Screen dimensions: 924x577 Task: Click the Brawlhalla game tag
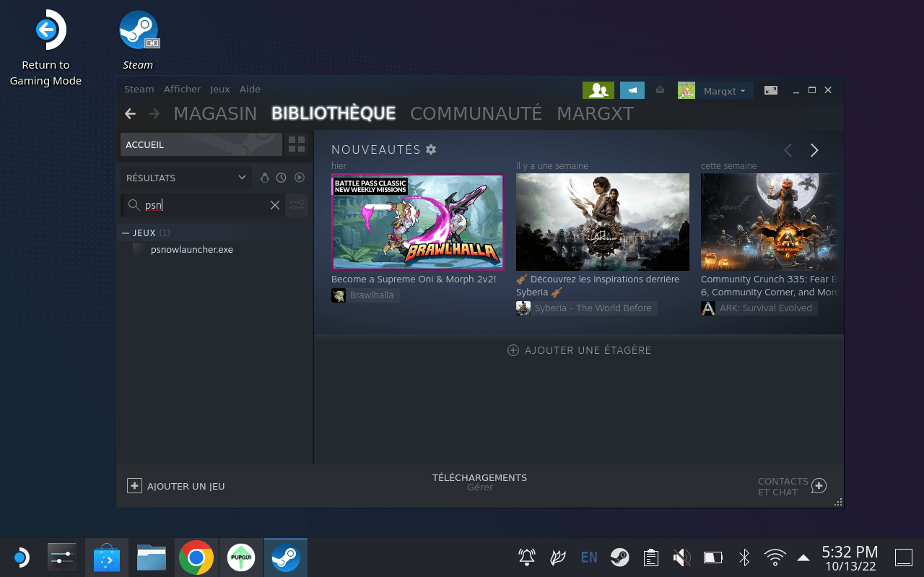click(x=365, y=295)
